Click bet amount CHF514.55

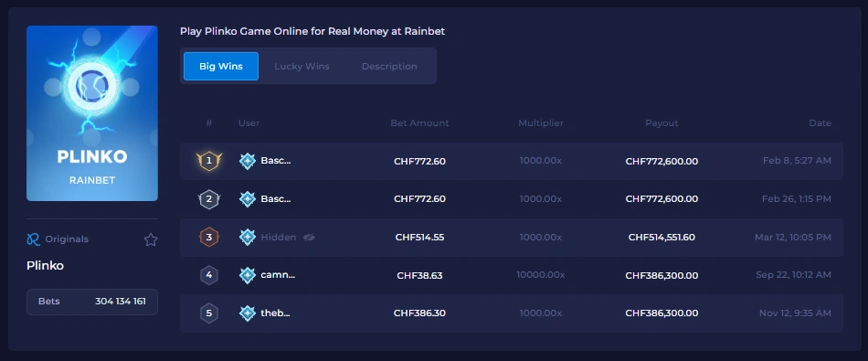pyautogui.click(x=419, y=238)
